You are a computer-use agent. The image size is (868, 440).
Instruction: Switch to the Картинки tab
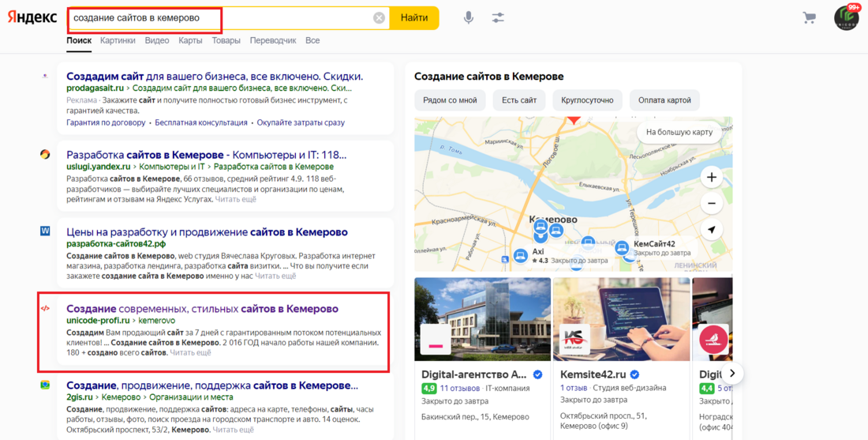pos(118,40)
